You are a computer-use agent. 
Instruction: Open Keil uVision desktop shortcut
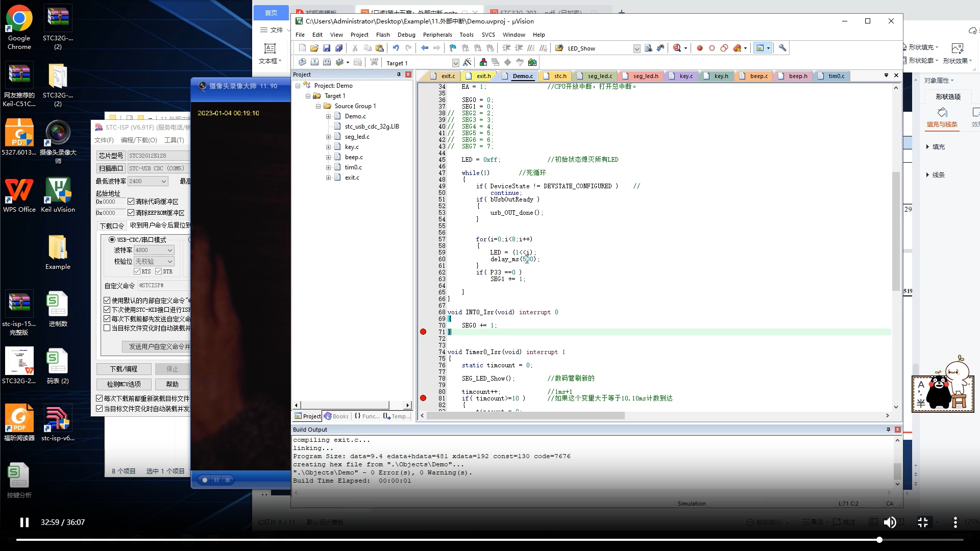[x=58, y=194]
